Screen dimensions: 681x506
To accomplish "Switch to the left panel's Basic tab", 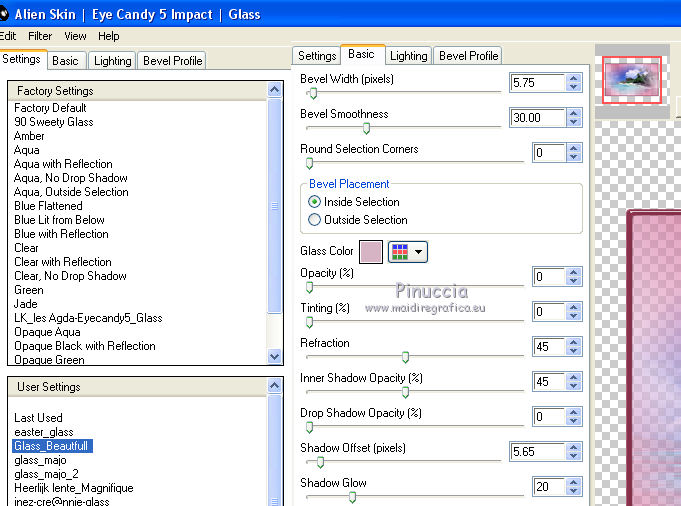I will click(65, 61).
